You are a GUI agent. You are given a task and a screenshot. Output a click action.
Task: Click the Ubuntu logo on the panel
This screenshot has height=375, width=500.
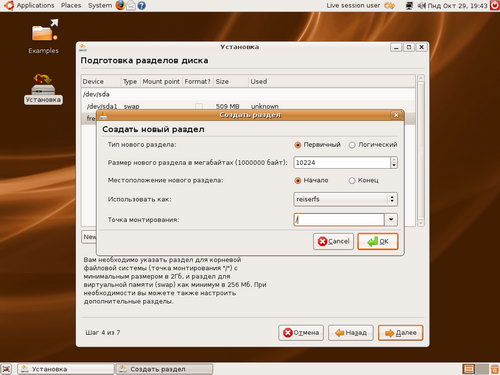(x=8, y=5)
